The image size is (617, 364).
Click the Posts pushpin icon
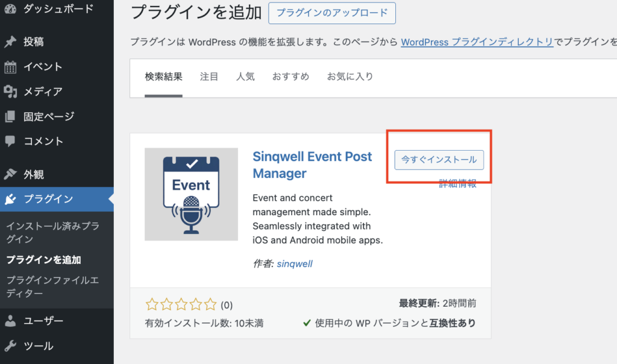tap(10, 42)
